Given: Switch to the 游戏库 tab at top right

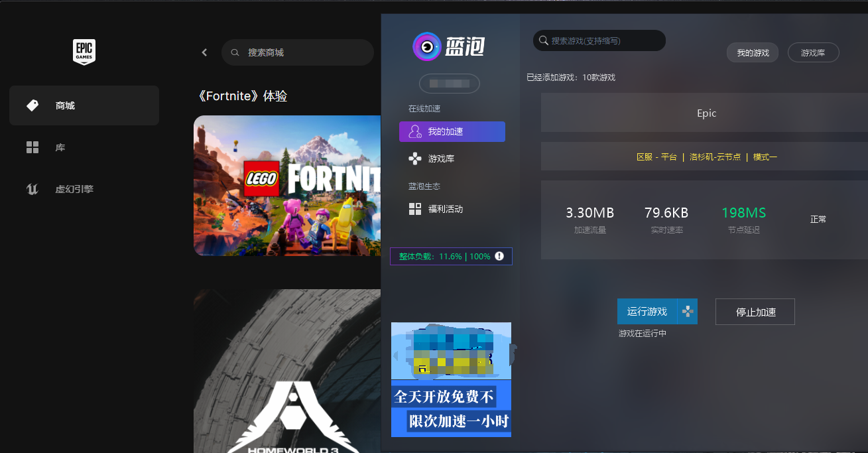Looking at the screenshot, I should [x=813, y=52].
